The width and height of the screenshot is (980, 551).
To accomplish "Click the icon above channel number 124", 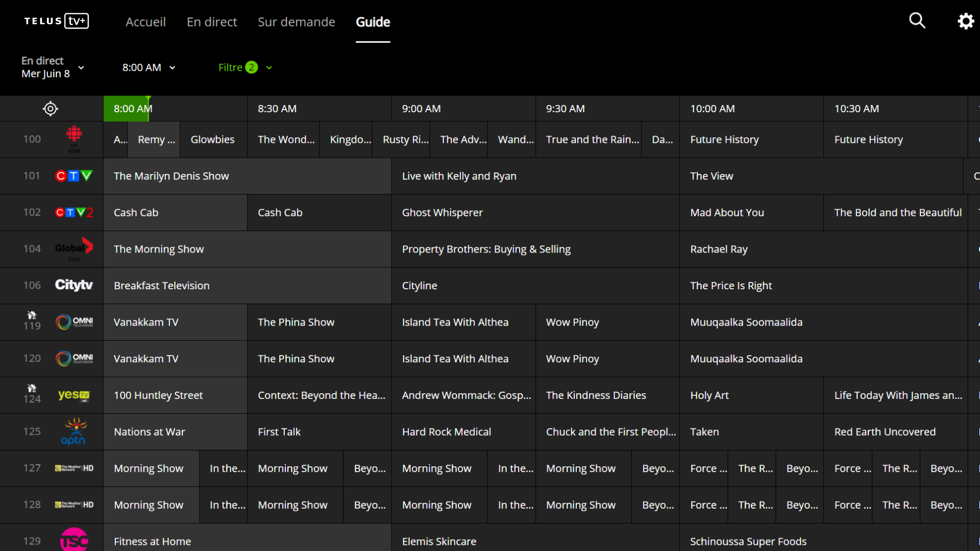I will 32,388.
